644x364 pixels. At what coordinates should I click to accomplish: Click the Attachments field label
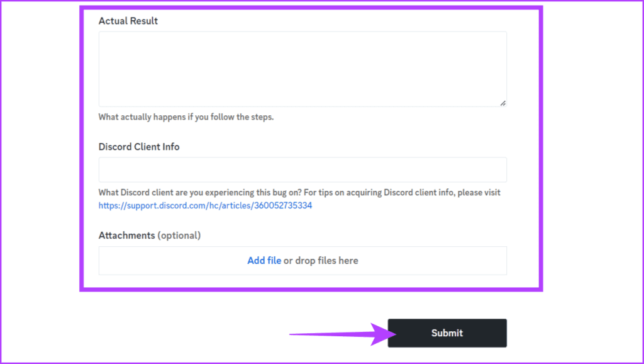(x=126, y=236)
